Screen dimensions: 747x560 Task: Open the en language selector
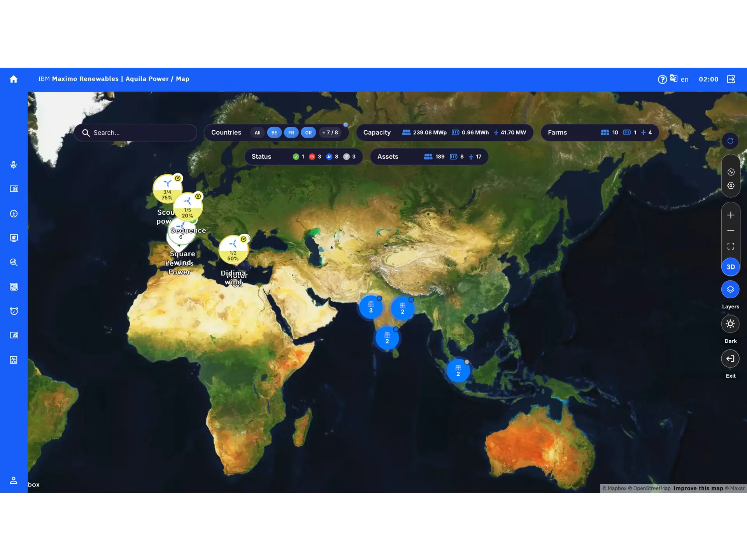(684, 79)
